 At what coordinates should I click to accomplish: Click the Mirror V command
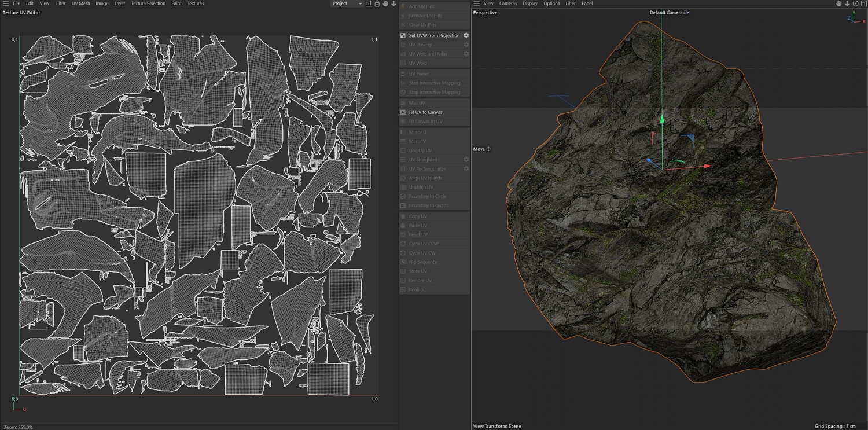(435, 141)
